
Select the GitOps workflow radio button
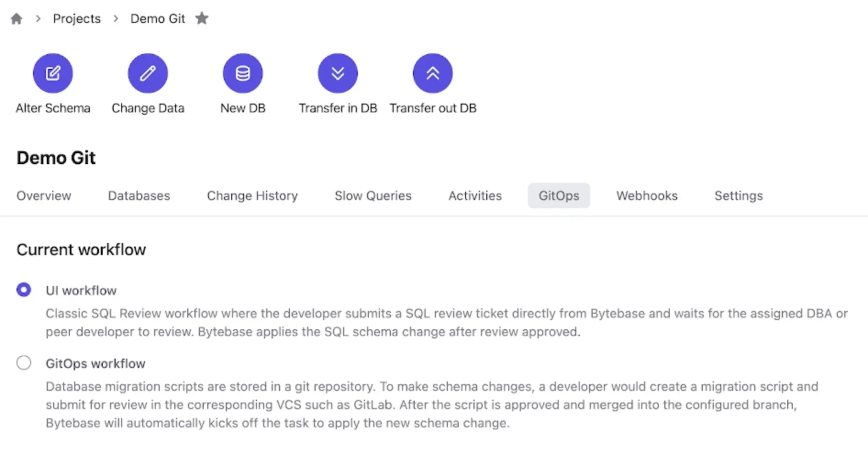pyautogui.click(x=24, y=362)
